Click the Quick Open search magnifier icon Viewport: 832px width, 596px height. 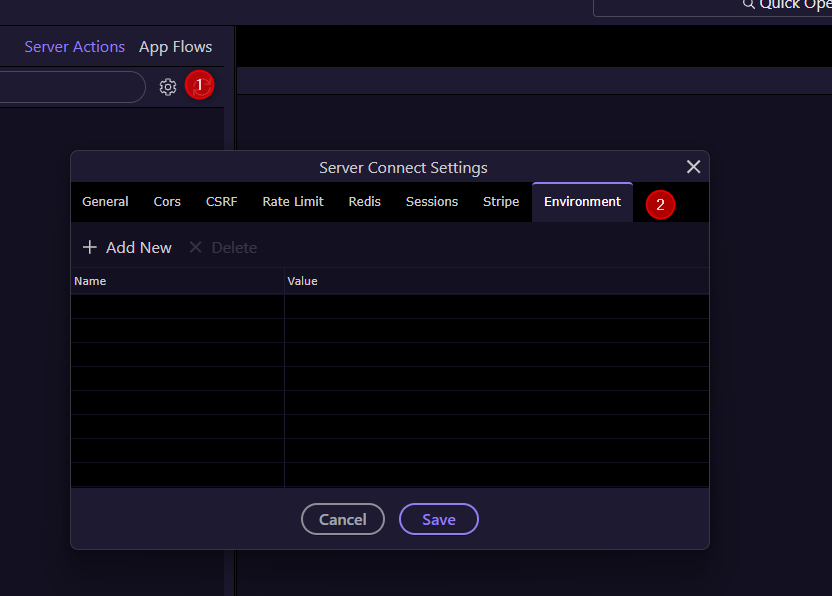(x=748, y=4)
